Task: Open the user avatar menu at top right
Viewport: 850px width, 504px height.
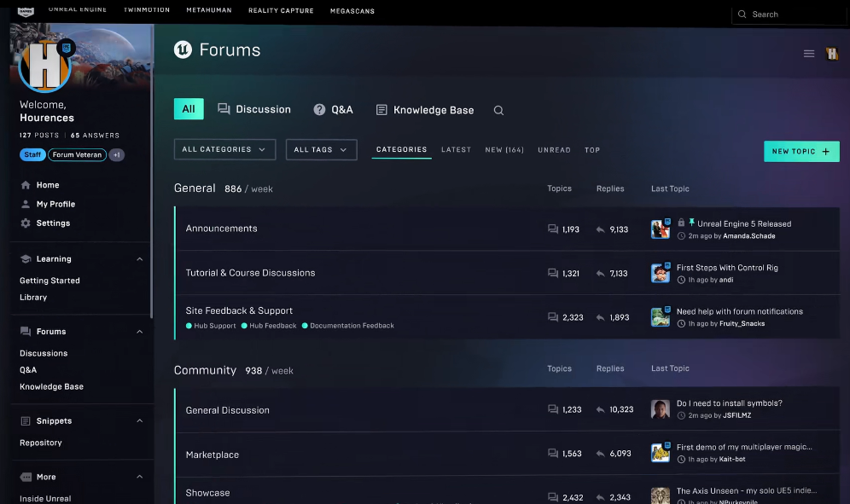Action: coord(831,54)
